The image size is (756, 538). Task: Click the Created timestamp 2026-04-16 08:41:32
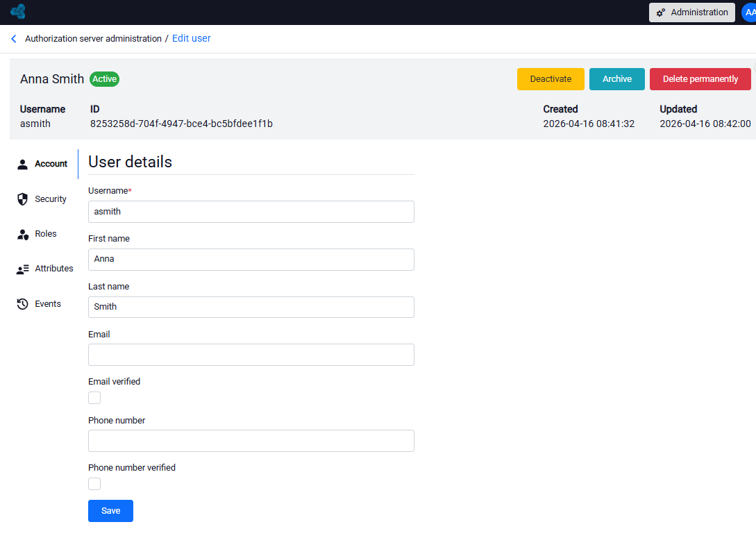coord(589,124)
